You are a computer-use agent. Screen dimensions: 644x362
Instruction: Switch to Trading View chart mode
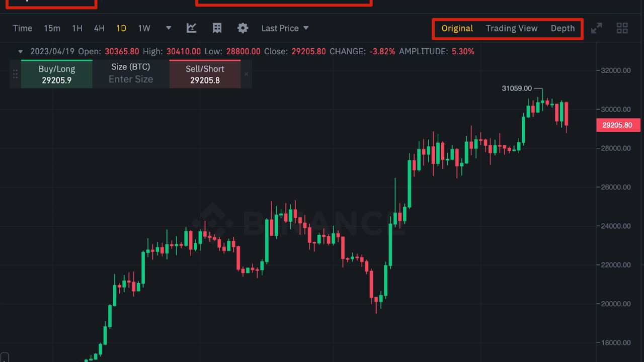tap(512, 28)
